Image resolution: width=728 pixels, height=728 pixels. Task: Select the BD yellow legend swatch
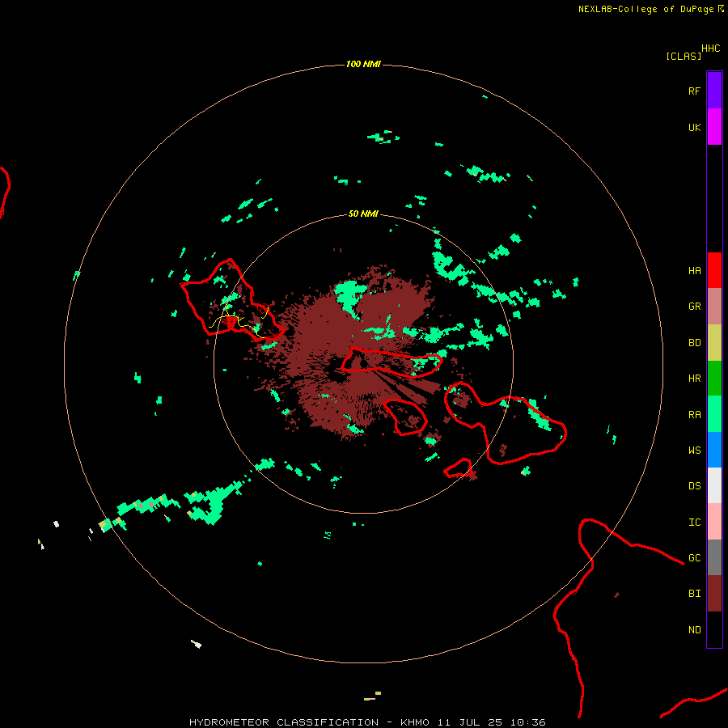(x=714, y=343)
